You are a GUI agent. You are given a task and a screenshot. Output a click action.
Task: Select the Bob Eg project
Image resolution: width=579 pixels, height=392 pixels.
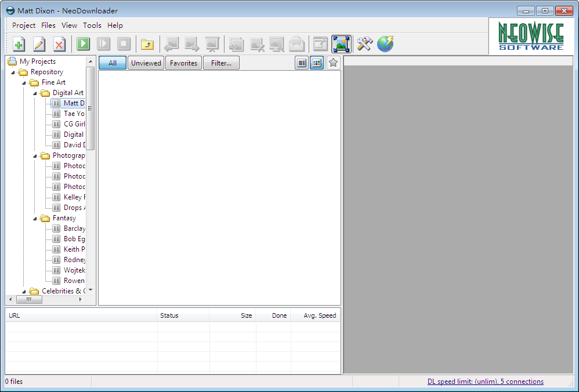(74, 239)
